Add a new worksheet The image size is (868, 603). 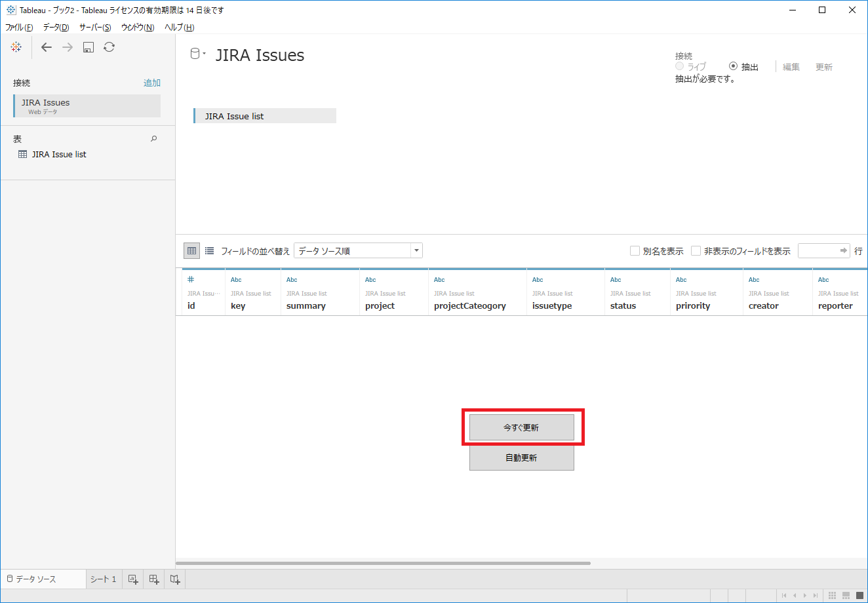click(133, 579)
